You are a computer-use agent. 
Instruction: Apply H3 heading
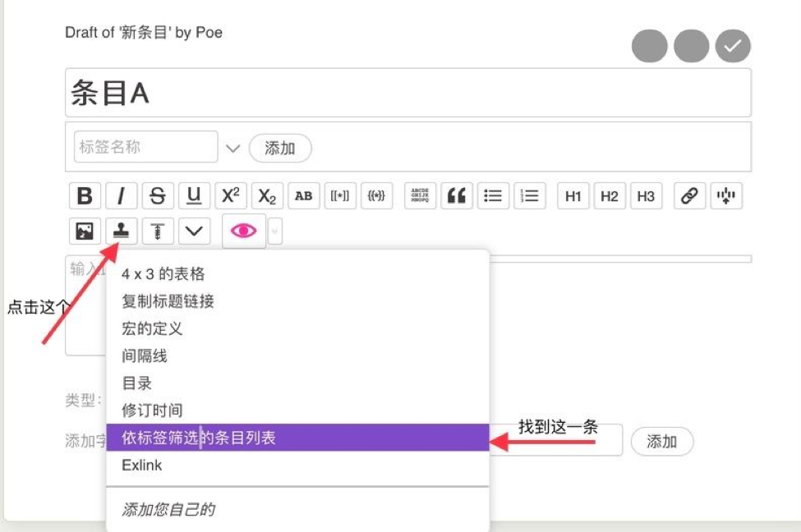[x=647, y=196]
